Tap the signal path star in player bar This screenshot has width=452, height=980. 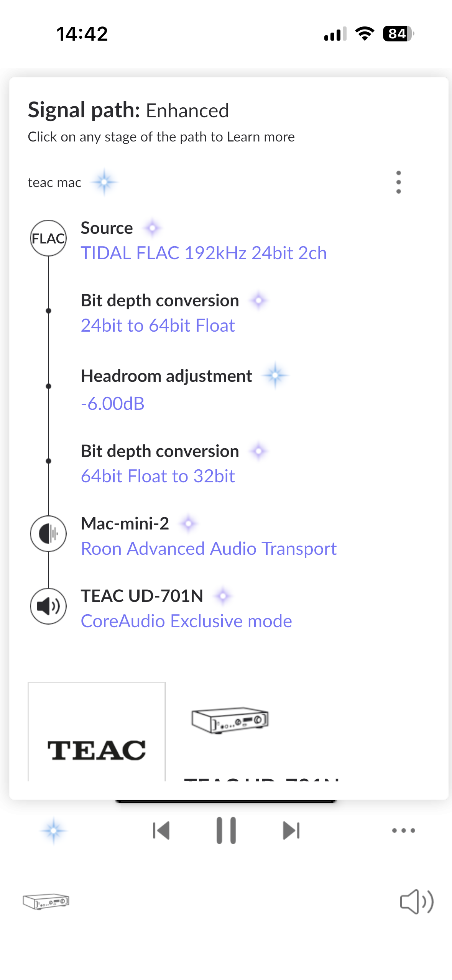[x=54, y=830]
